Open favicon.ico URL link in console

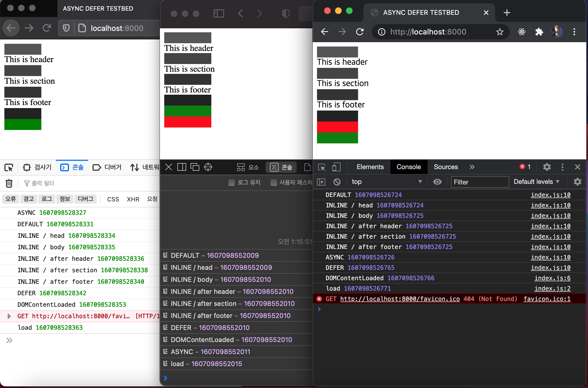click(x=400, y=299)
